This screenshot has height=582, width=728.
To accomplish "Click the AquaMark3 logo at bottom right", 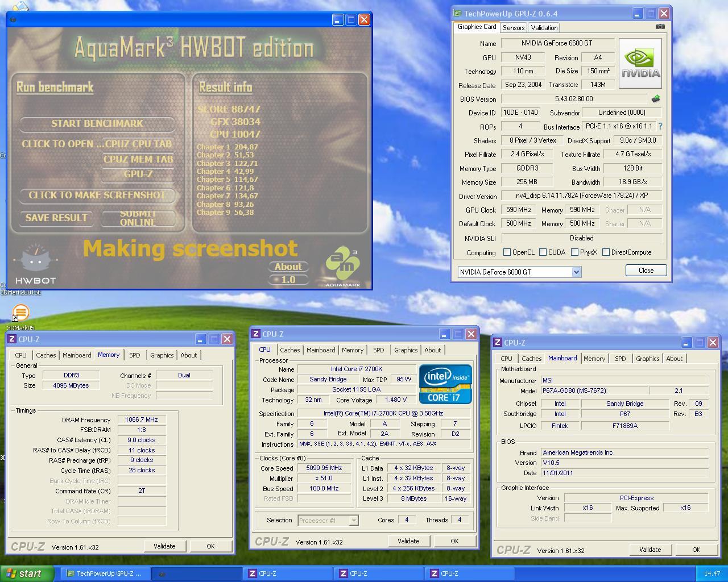I will 343,267.
